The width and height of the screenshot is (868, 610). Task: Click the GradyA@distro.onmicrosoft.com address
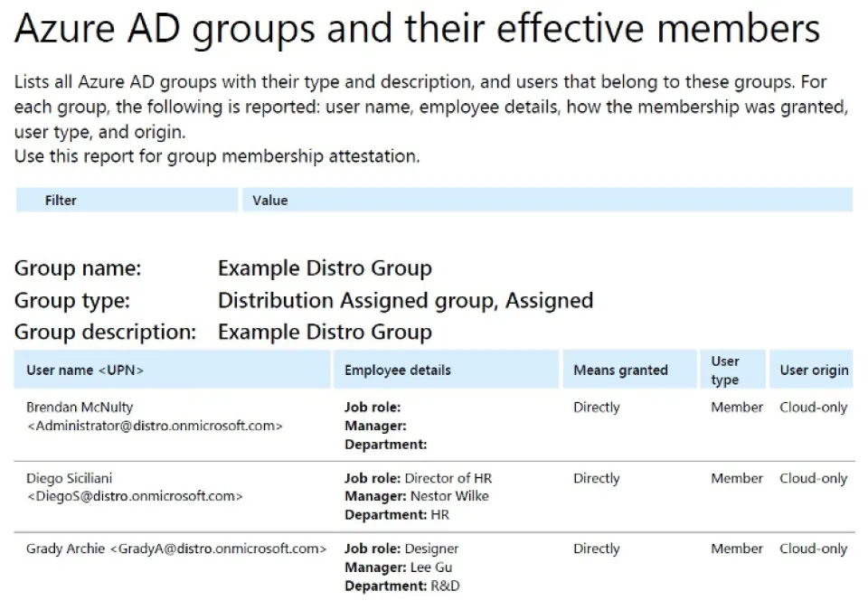218,549
